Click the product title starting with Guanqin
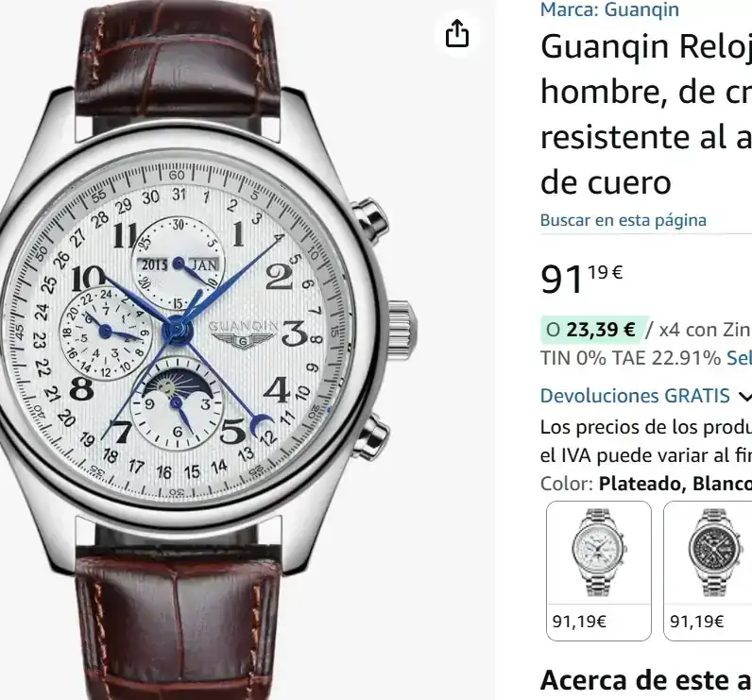 tap(646, 114)
